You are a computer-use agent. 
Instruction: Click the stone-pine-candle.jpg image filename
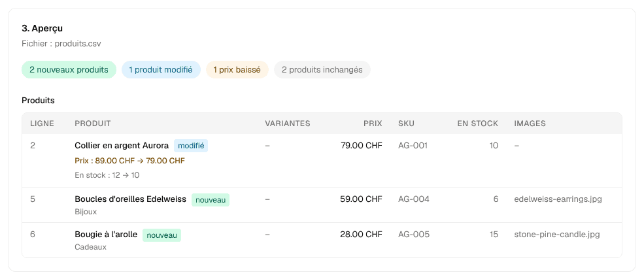coord(557,235)
